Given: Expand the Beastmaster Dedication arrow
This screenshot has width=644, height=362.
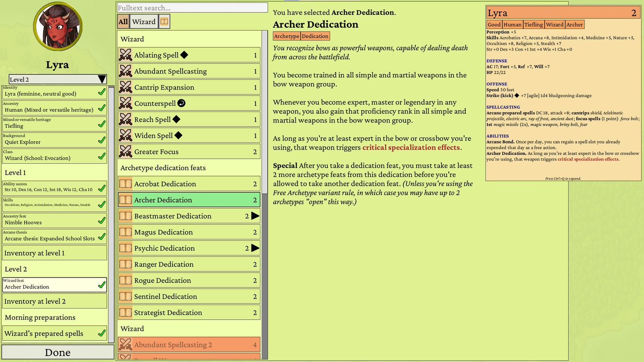Looking at the screenshot, I should [255, 216].
